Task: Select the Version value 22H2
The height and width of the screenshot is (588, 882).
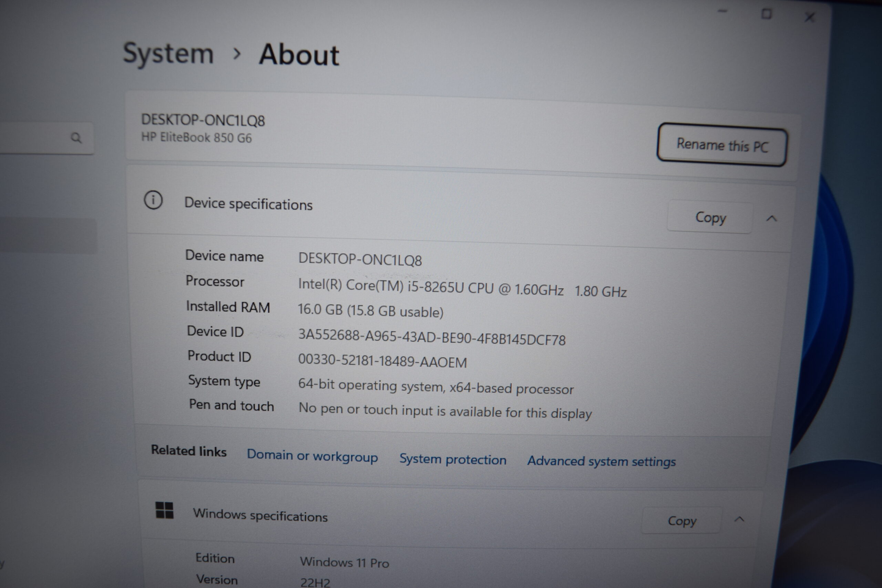Action: [x=315, y=582]
